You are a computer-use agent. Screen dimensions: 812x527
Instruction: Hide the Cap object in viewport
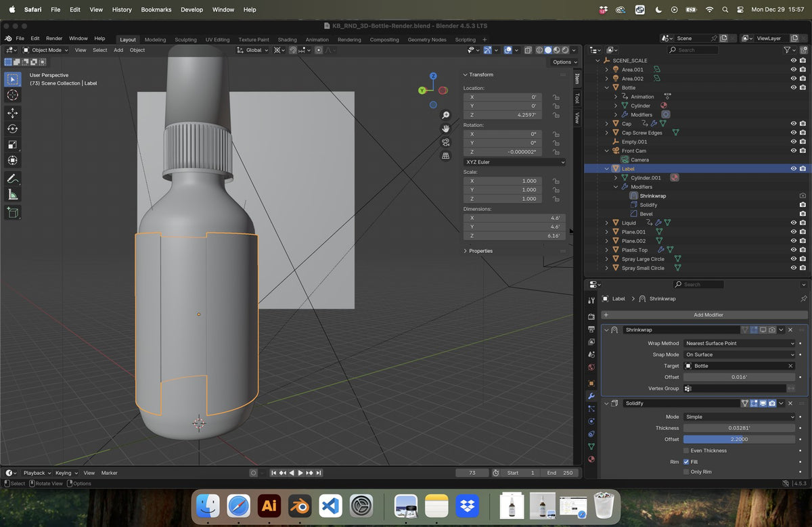793,124
